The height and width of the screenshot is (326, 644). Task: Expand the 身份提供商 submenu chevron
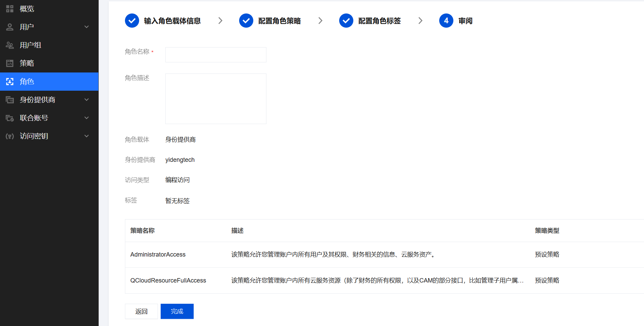click(x=87, y=100)
